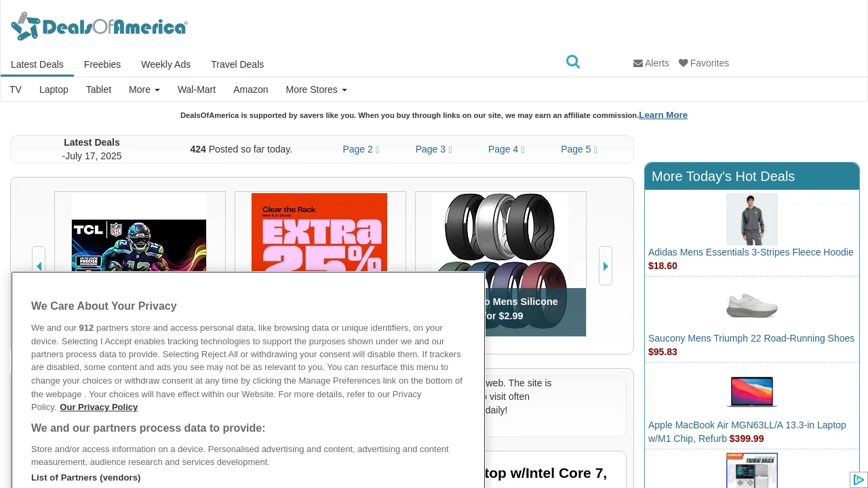This screenshot has height=488, width=868.
Task: Switch to Latest Deals tab
Action: (x=37, y=64)
